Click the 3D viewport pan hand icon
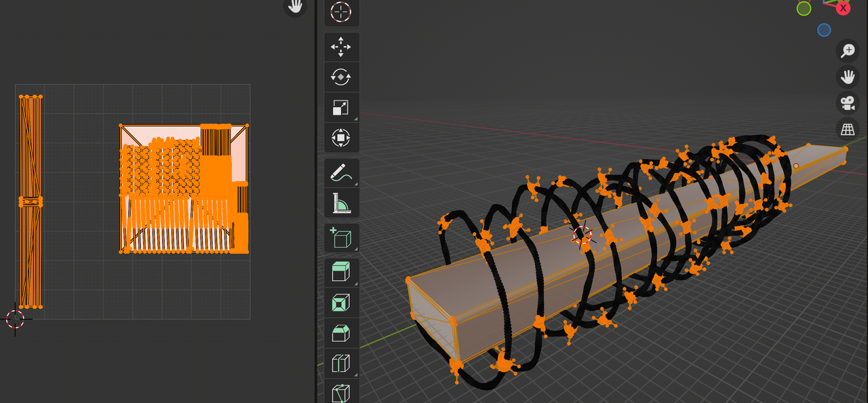The width and height of the screenshot is (868, 403). [848, 77]
